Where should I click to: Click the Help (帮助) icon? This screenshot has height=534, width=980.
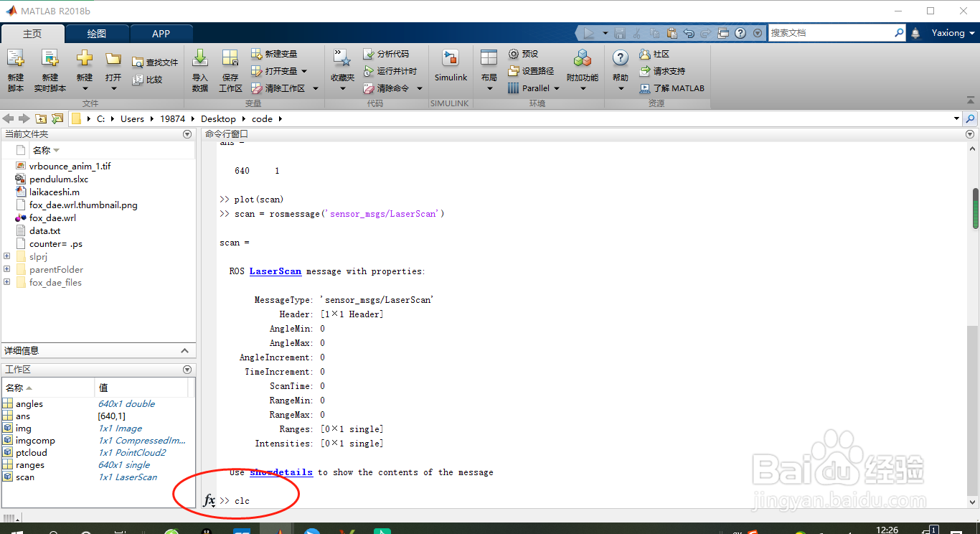pyautogui.click(x=621, y=59)
